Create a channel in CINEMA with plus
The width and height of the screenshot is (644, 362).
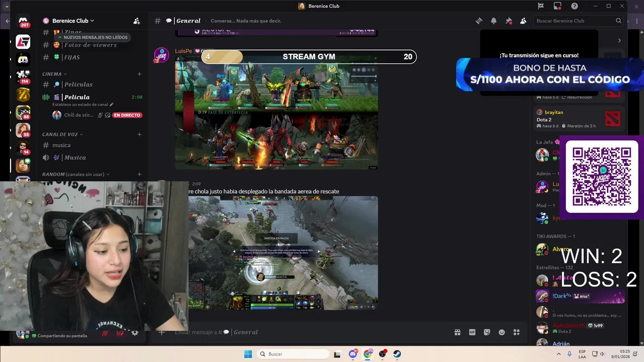click(139, 74)
